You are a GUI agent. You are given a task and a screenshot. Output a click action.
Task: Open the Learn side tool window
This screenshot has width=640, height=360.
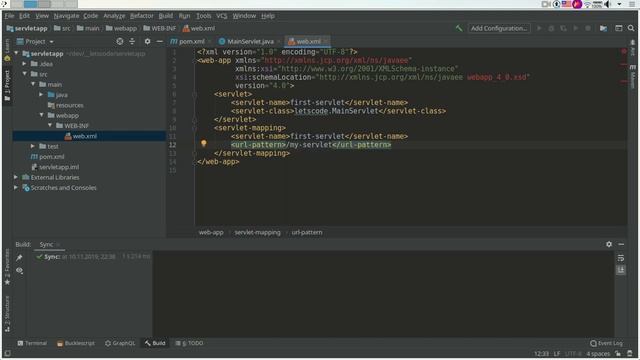7,51
